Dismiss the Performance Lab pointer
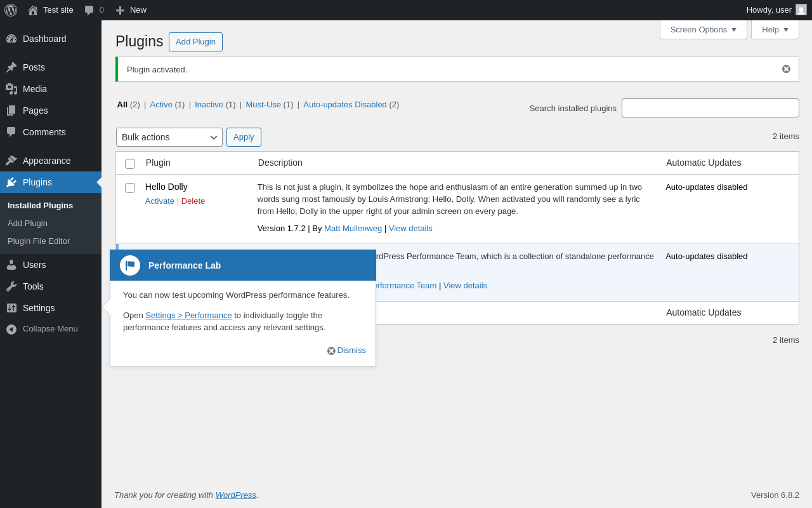 pos(346,351)
